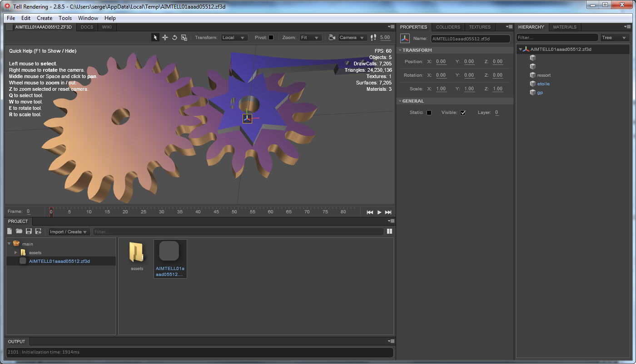636x364 pixels.
Task: Click the save icon in Project toolbar
Action: [29, 231]
